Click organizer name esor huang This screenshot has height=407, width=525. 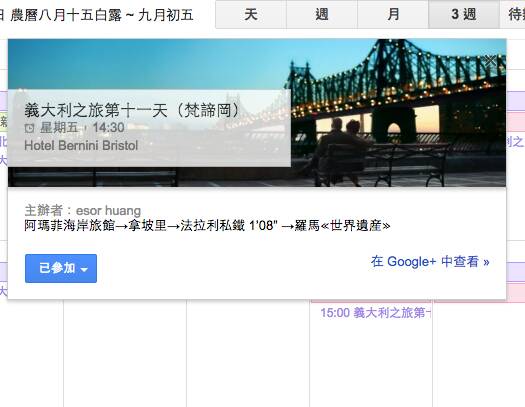[x=108, y=211]
